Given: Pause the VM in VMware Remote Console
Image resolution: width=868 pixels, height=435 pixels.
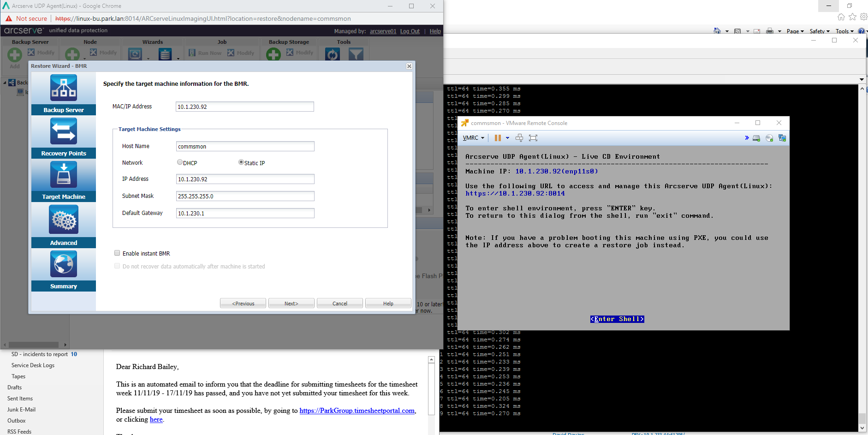Looking at the screenshot, I should [x=498, y=137].
